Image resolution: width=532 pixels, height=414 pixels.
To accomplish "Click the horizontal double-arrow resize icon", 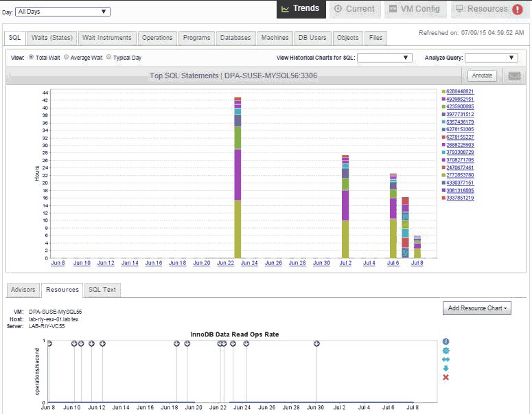I will [x=446, y=359].
